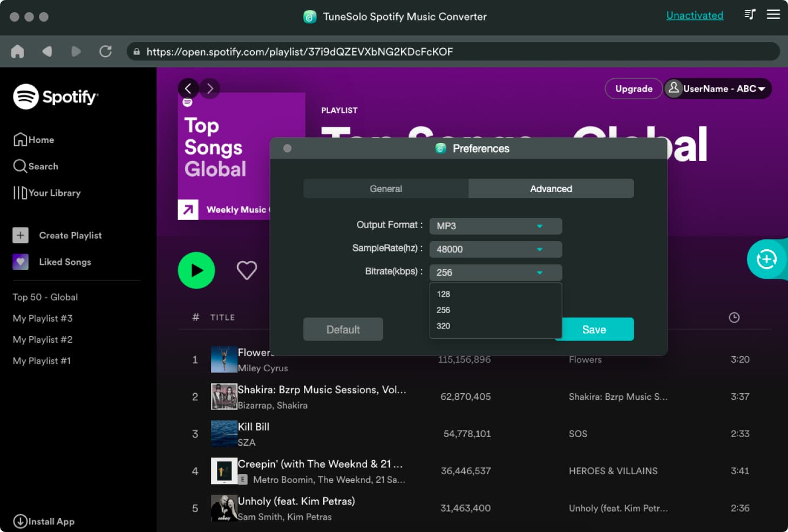Open My Playlist #3 in the sidebar
Screen dimensions: 788x532
[43, 318]
